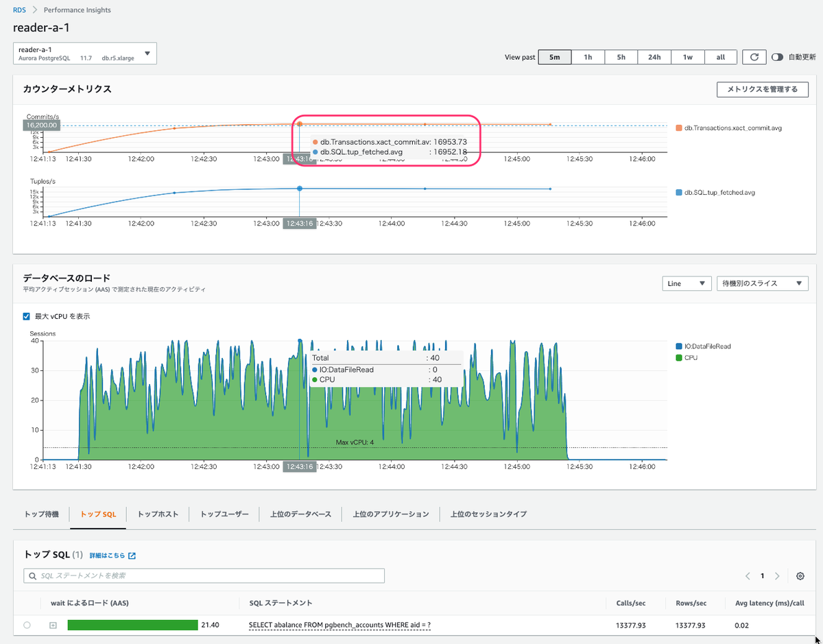Uncheck the 最大 vCPU を表示 checkbox

[x=26, y=316]
